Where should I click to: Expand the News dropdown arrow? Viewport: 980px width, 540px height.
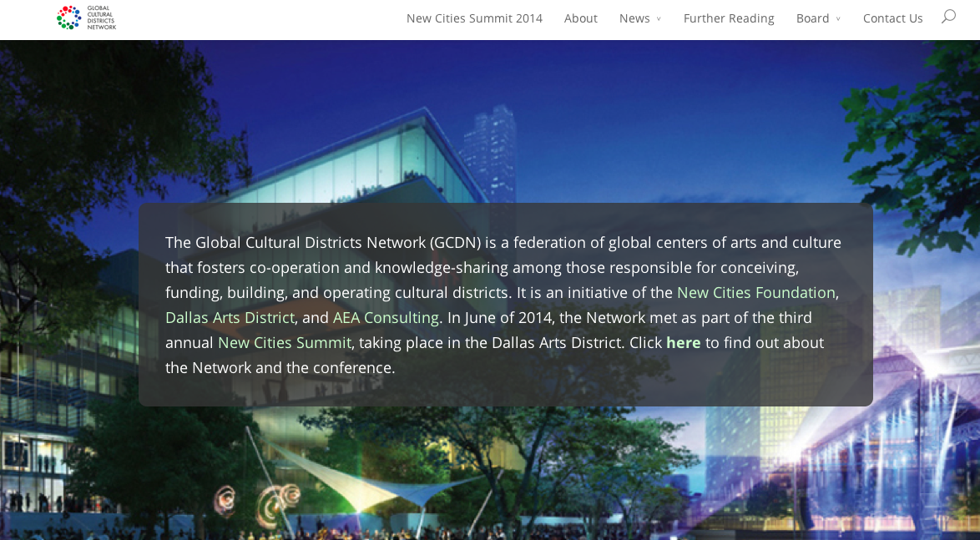[658, 19]
